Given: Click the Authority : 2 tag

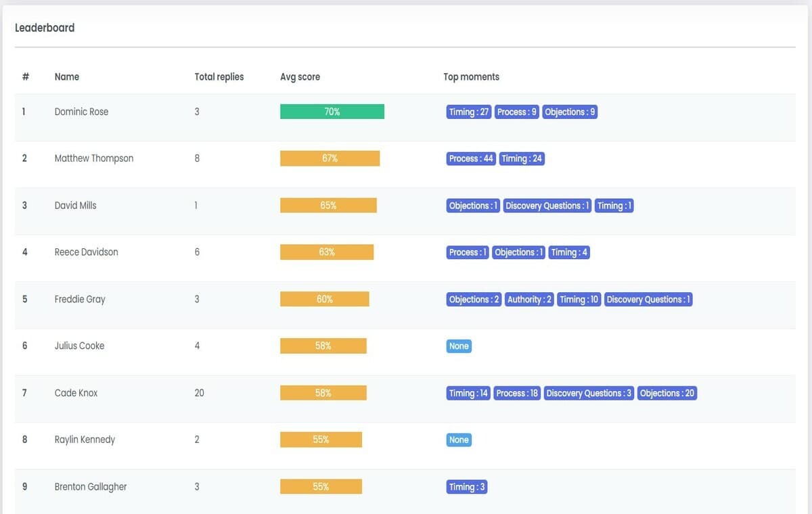Looking at the screenshot, I should 529,300.
